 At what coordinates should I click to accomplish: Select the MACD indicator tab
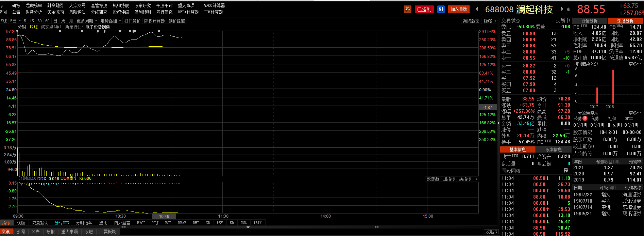coord(141,223)
